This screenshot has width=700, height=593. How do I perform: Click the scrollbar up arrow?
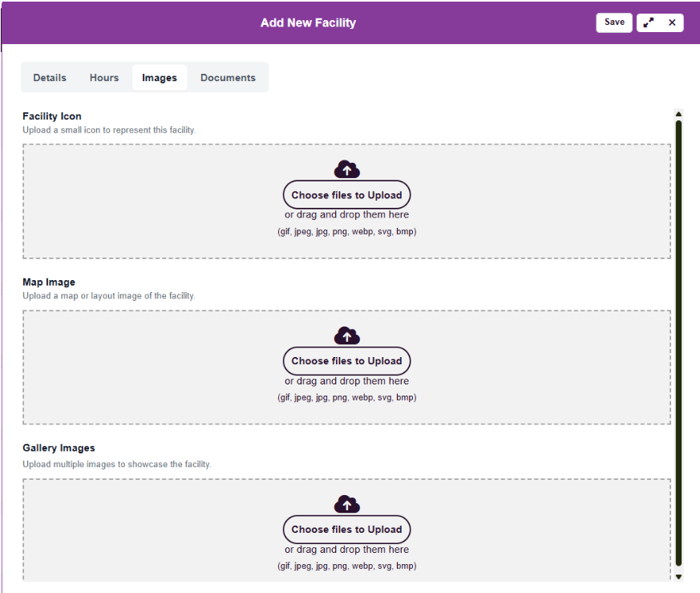[678, 115]
